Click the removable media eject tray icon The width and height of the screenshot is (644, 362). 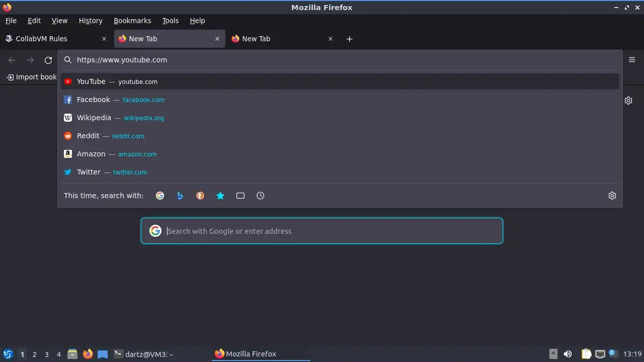[553, 354]
